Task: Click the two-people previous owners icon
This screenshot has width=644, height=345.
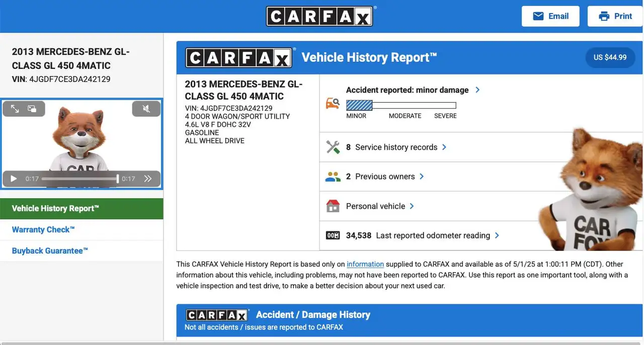Action: [333, 177]
